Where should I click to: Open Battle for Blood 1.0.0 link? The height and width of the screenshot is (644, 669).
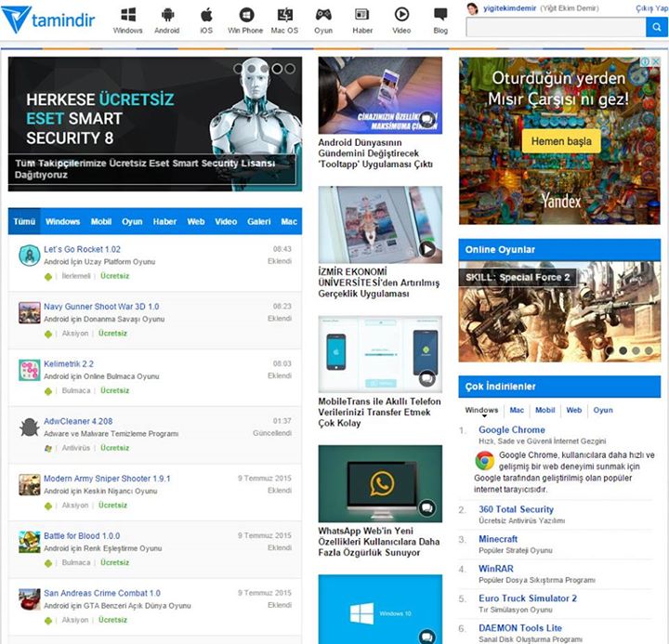82,536
